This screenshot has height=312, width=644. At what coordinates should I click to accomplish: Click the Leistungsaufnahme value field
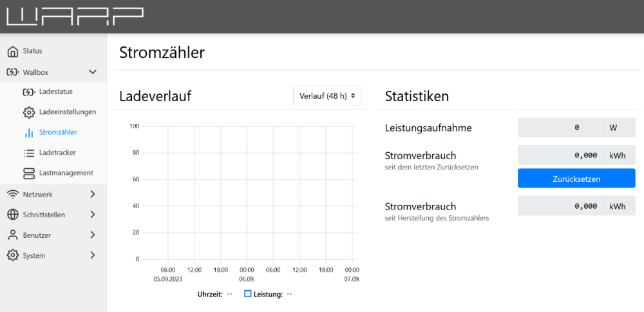click(x=560, y=128)
